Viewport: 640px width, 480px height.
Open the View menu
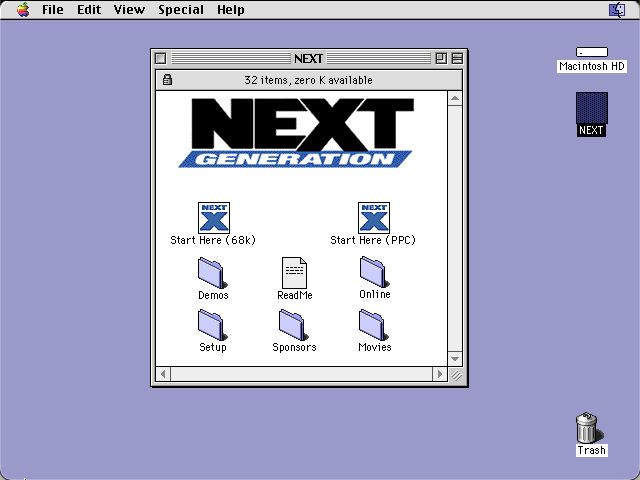click(x=129, y=9)
